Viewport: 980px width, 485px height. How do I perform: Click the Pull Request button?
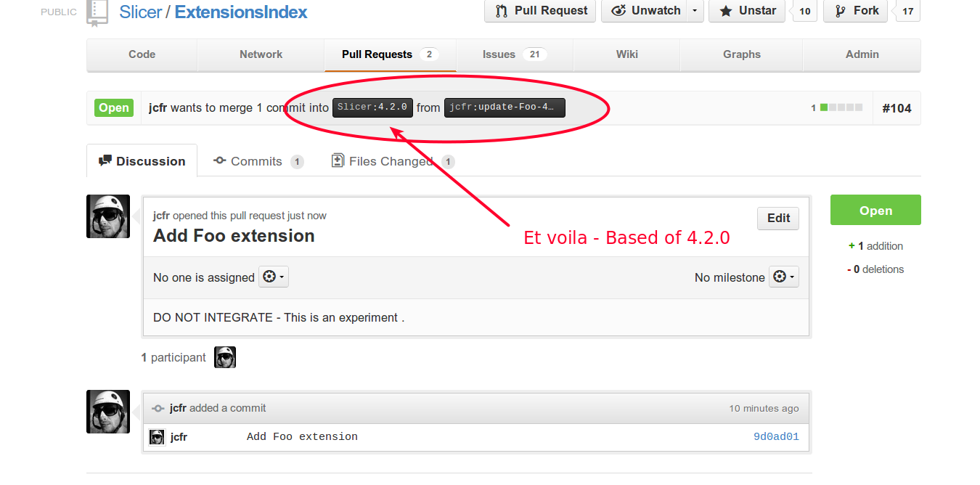[540, 11]
